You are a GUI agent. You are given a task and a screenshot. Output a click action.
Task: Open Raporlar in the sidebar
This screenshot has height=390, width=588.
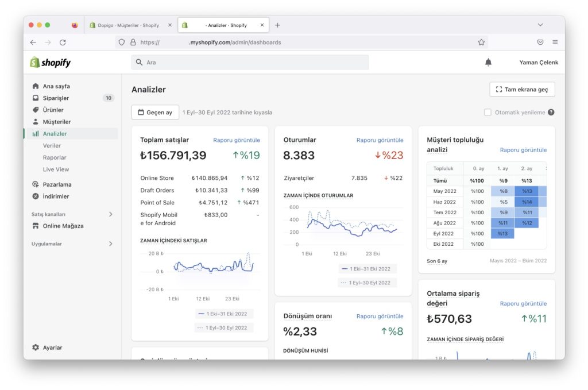[x=55, y=157]
